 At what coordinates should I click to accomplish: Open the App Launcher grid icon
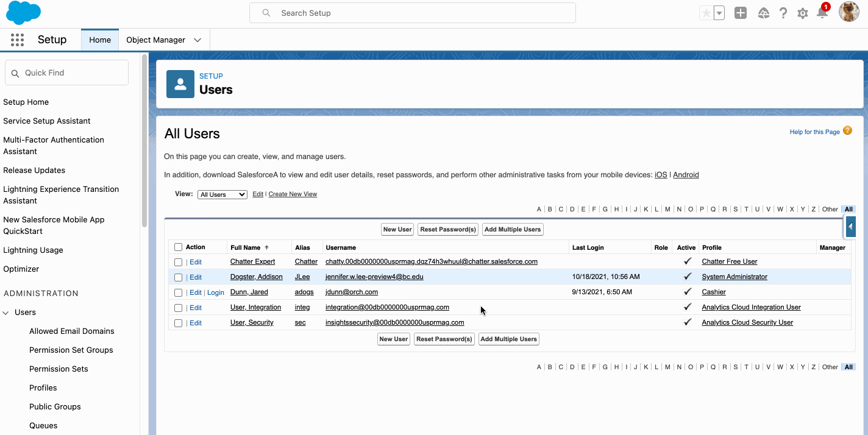pyautogui.click(x=17, y=40)
